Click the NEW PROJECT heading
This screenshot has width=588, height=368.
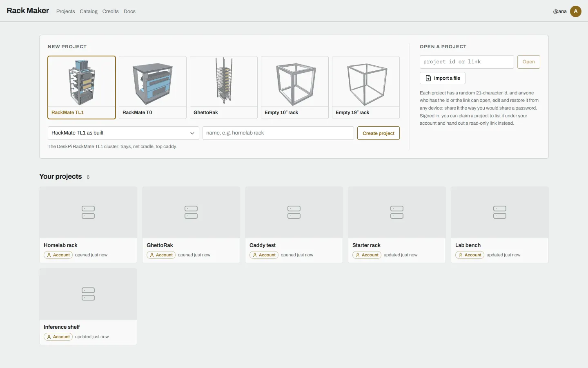(67, 47)
